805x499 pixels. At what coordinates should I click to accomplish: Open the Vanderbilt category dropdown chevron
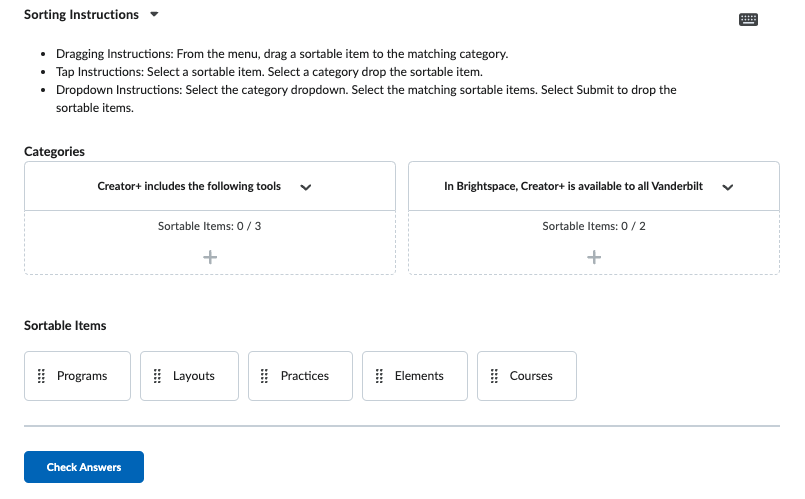[x=728, y=187]
